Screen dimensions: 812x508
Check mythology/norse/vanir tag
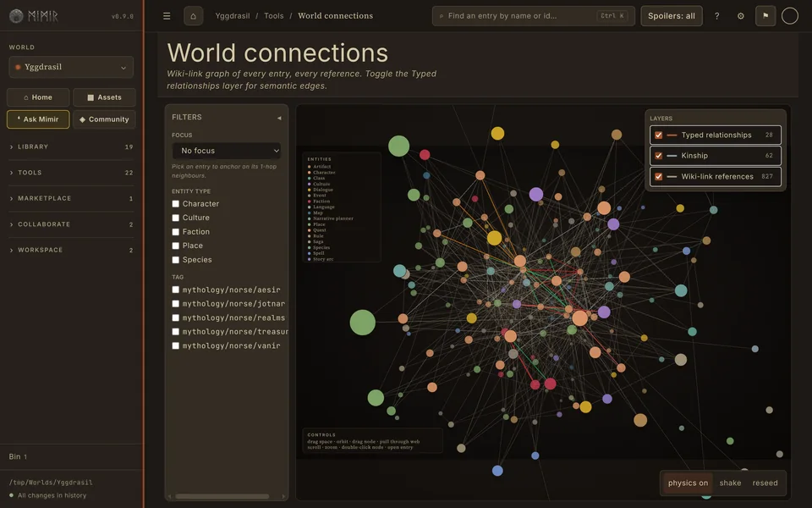[176, 345]
